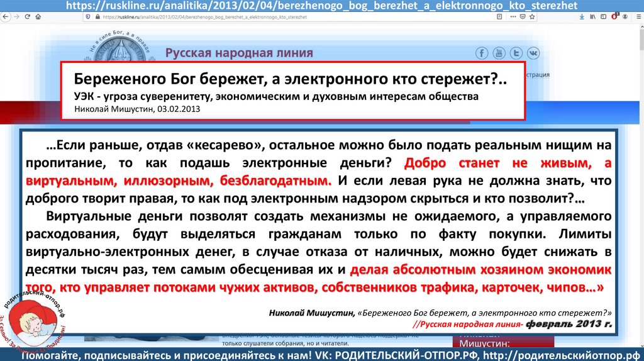Open the site's YouTube channel
Screen dimensions: 644x361
coord(499,53)
